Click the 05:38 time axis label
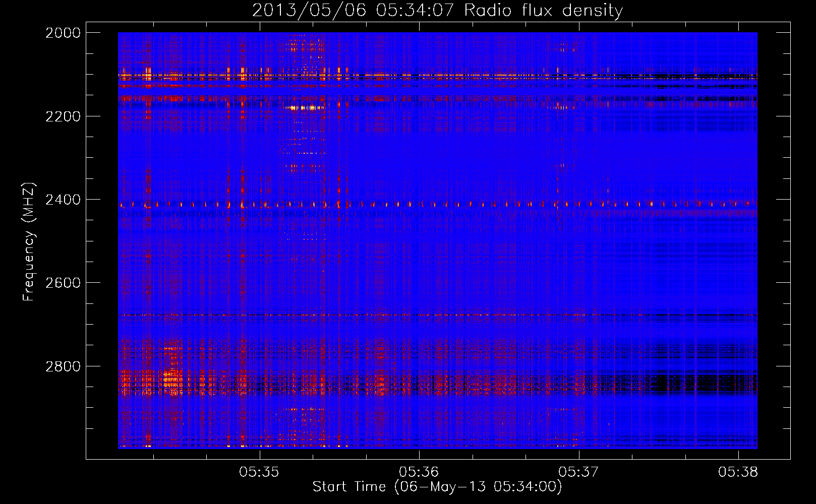The image size is (816, 504). (x=738, y=472)
